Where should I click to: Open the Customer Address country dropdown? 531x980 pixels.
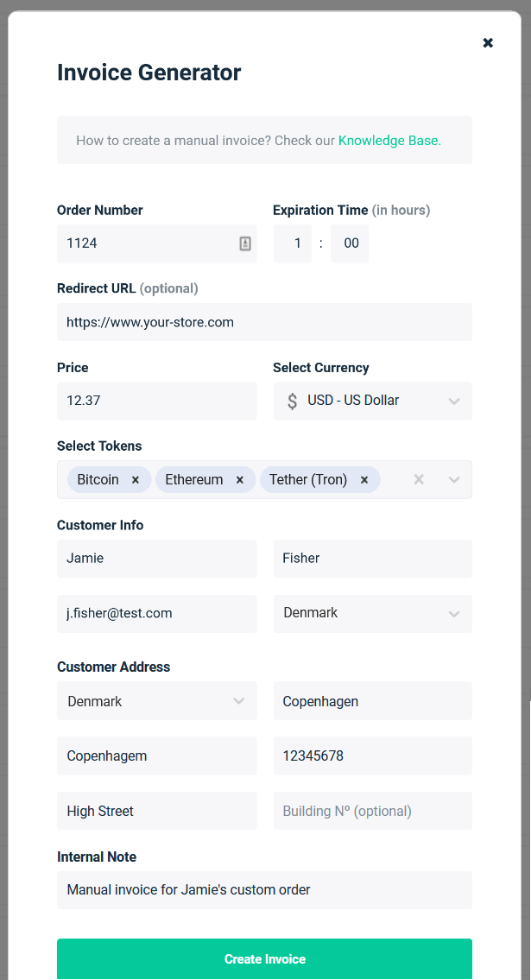coord(156,701)
